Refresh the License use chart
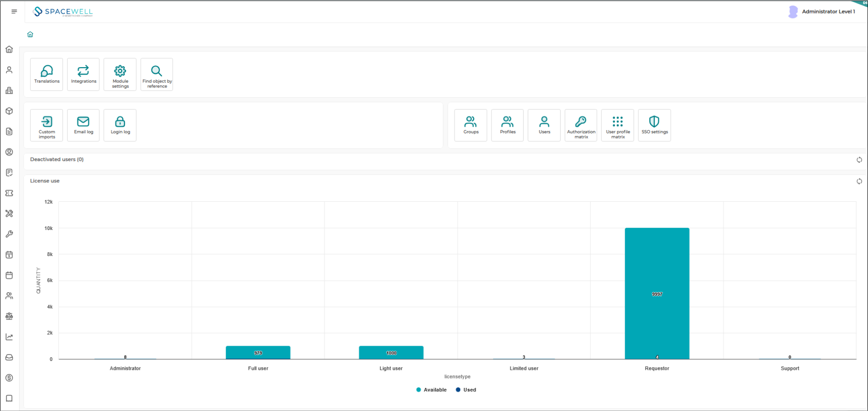 859,181
